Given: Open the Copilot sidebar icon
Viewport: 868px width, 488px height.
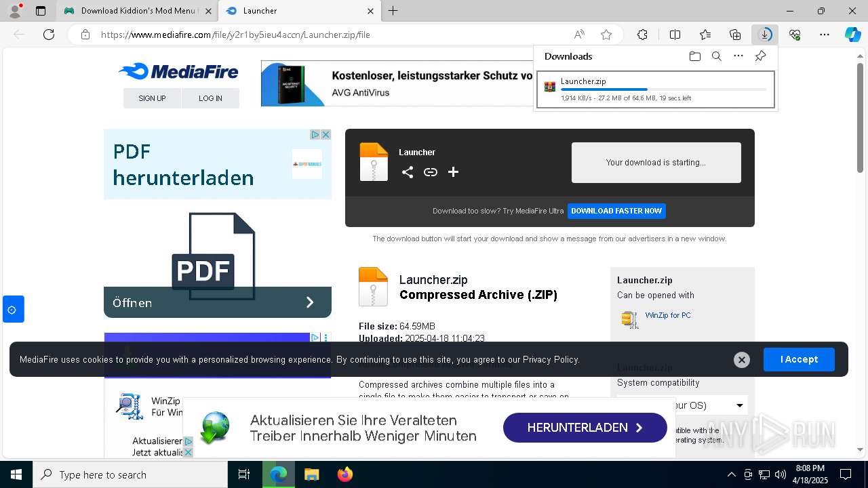Looking at the screenshot, I should [x=852, y=35].
